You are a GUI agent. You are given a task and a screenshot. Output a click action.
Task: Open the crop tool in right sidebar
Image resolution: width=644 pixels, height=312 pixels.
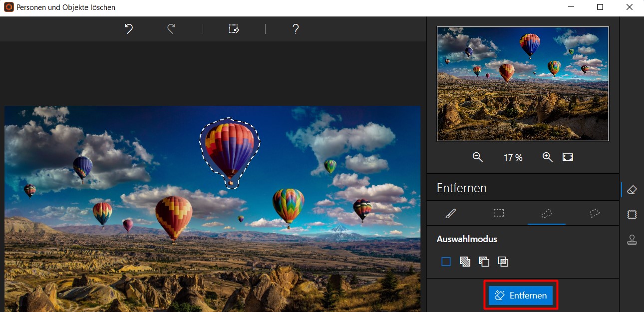pos(632,215)
